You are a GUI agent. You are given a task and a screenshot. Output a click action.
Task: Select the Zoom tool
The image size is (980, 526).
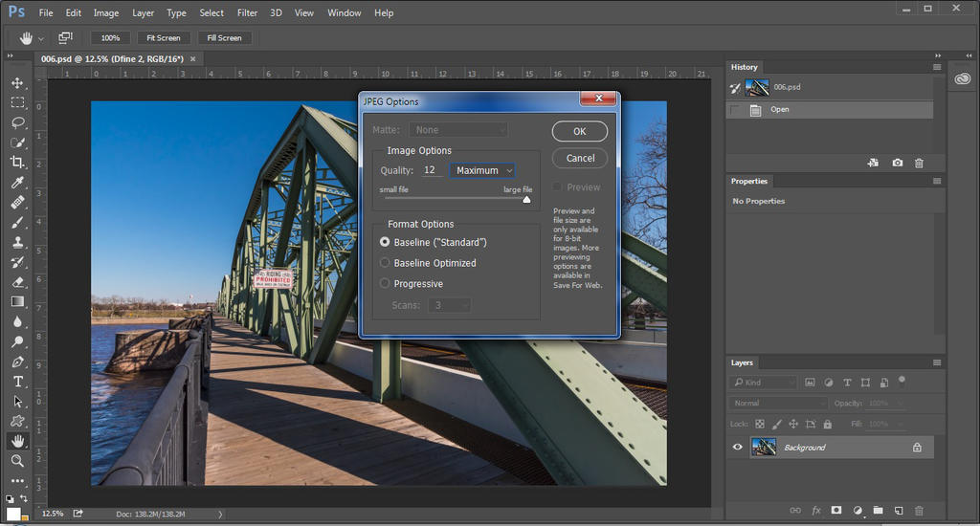(x=17, y=461)
